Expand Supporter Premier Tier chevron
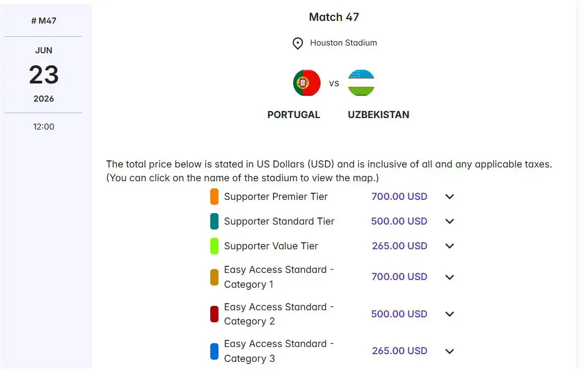 coord(450,197)
